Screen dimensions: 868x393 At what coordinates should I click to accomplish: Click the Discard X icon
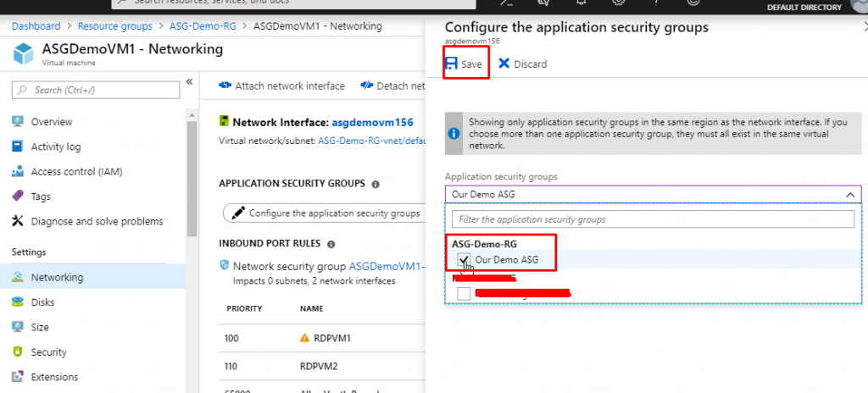(504, 64)
